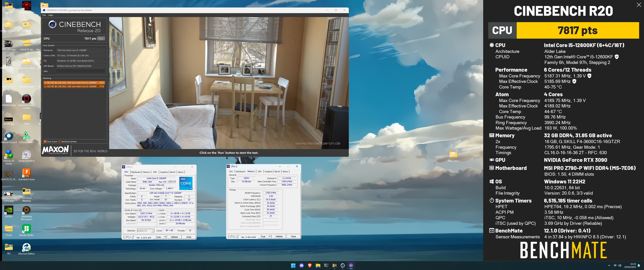Select AVerMedia RECentral 4 desktop shortcut
The width and height of the screenshot is (644, 270).
click(27, 213)
